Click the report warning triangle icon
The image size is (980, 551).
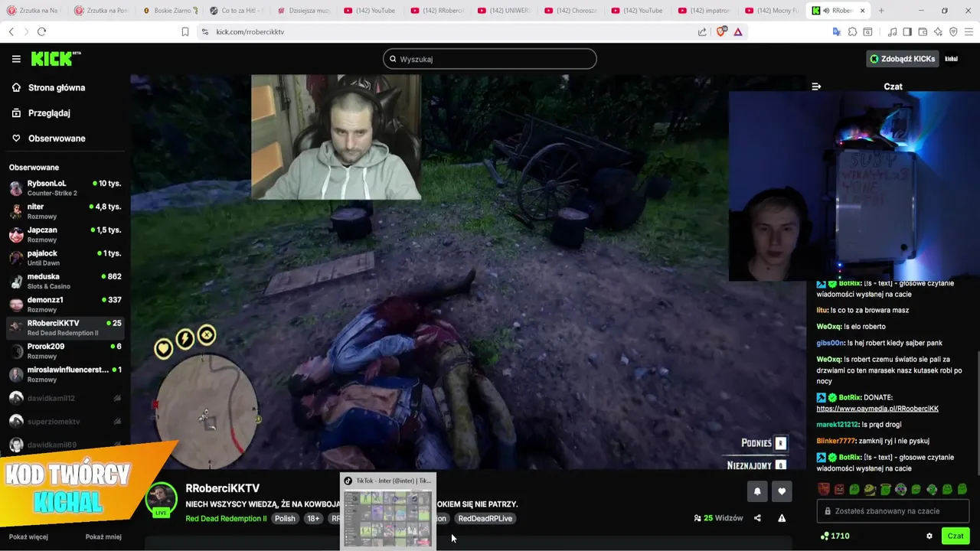click(x=782, y=518)
